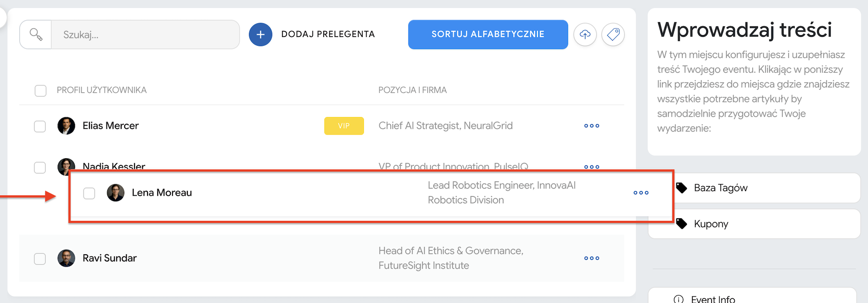The image size is (868, 303).
Task: Toggle the select-all header checkbox
Action: 41,91
